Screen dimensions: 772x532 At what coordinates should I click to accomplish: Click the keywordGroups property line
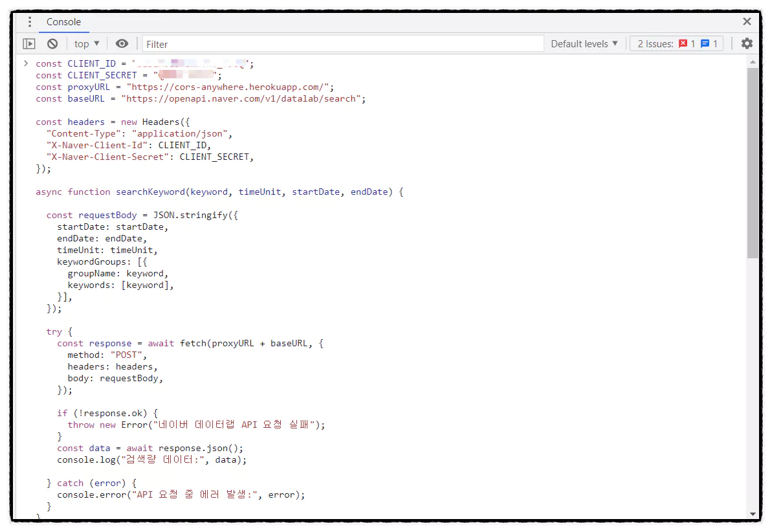tap(102, 262)
